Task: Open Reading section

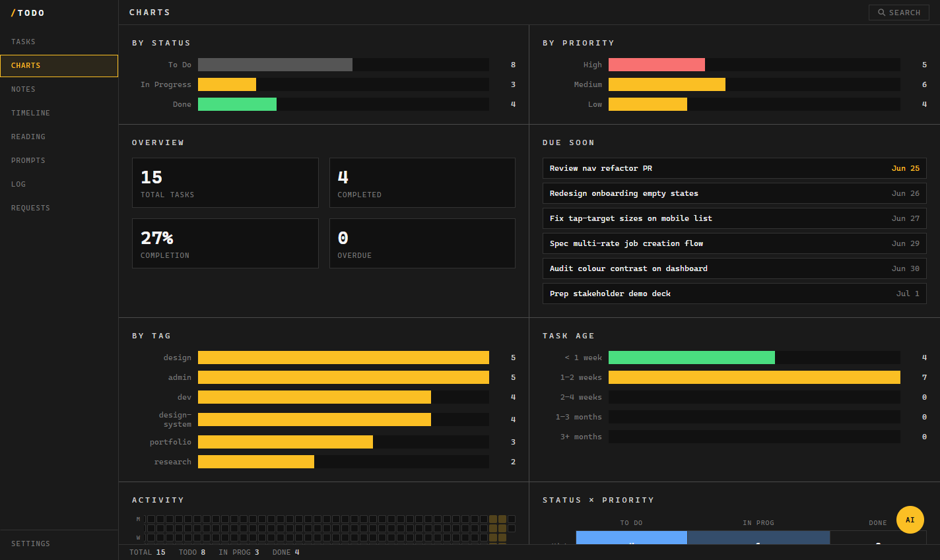Action: (59, 137)
